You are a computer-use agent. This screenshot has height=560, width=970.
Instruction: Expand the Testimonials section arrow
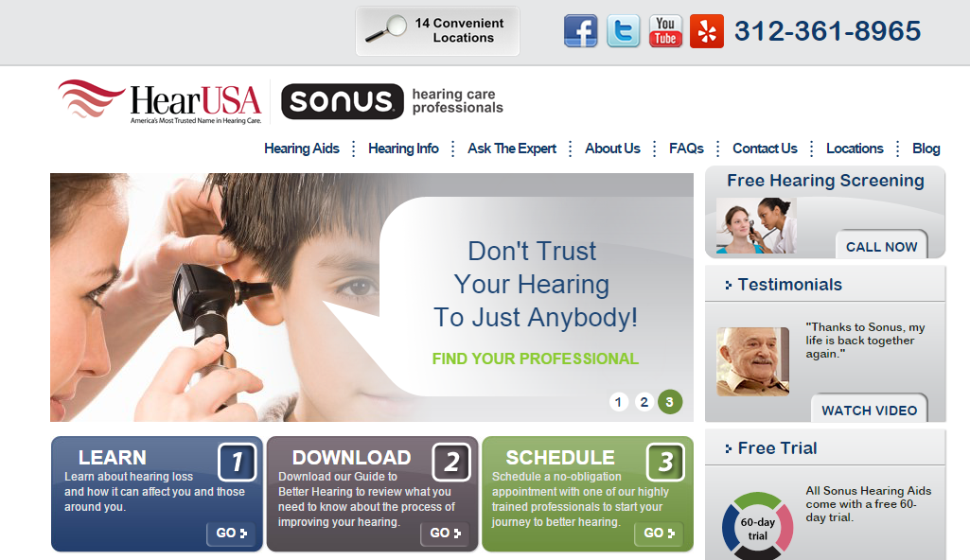point(728,285)
